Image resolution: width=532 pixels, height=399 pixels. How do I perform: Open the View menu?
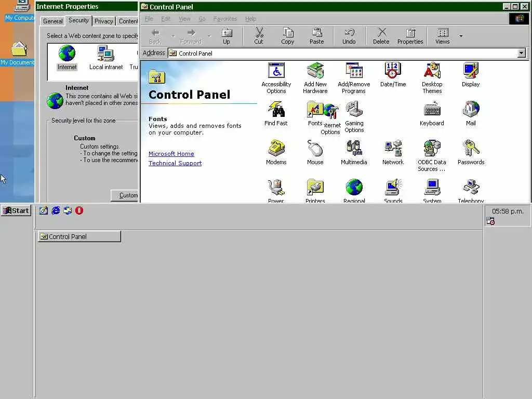tap(184, 19)
